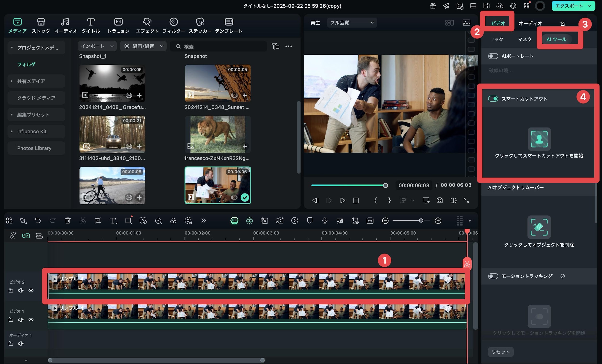Click the Smart Cutout start icon
Image resolution: width=602 pixels, height=364 pixels.
[x=539, y=139]
